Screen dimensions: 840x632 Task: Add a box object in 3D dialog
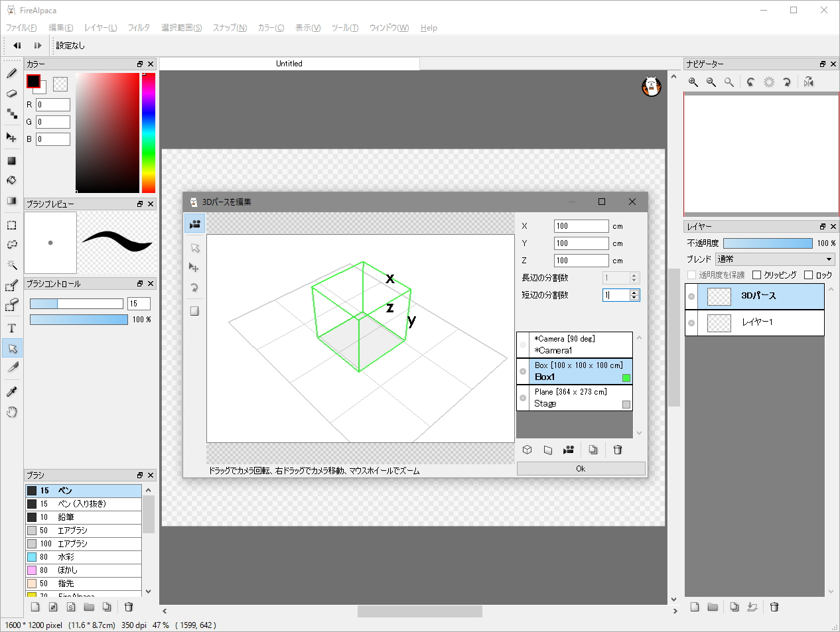click(527, 450)
